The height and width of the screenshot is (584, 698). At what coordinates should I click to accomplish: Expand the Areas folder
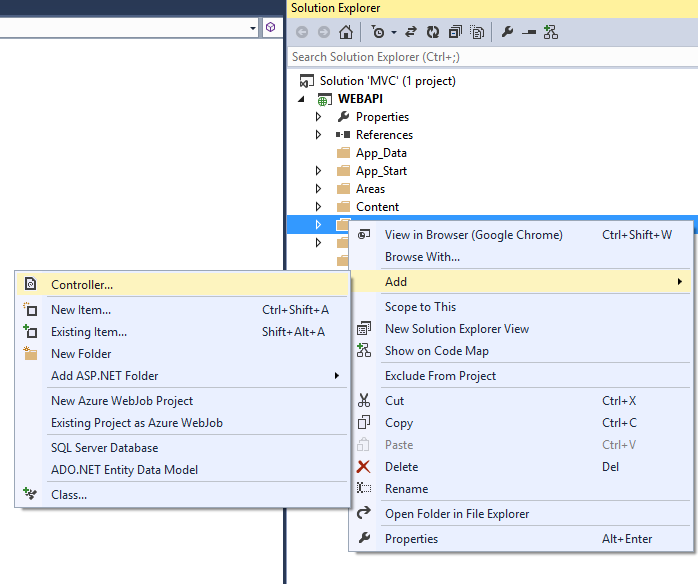tap(318, 189)
